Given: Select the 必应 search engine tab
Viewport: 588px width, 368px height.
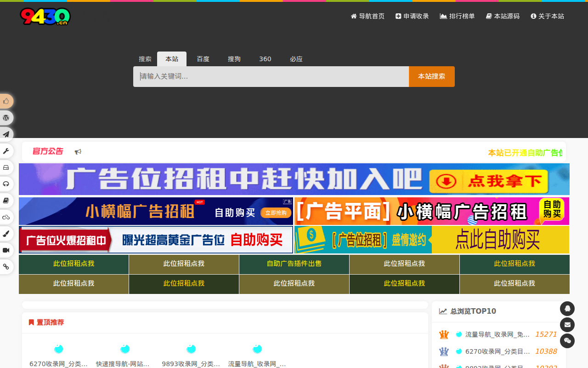Looking at the screenshot, I should [x=296, y=59].
